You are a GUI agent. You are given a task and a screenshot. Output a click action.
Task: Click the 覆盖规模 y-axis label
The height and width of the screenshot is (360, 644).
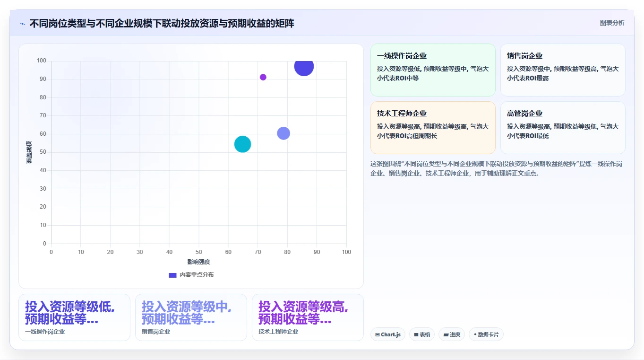[x=29, y=152]
